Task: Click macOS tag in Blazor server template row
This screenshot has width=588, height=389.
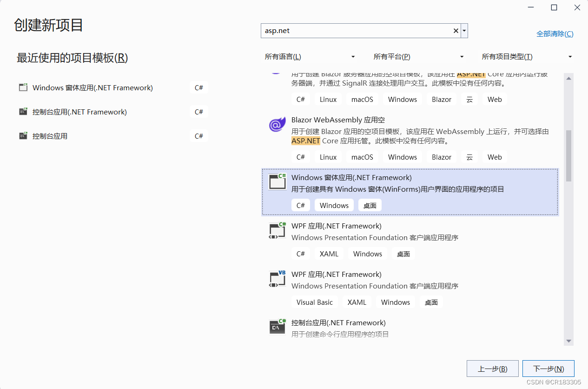Action: [x=362, y=99]
